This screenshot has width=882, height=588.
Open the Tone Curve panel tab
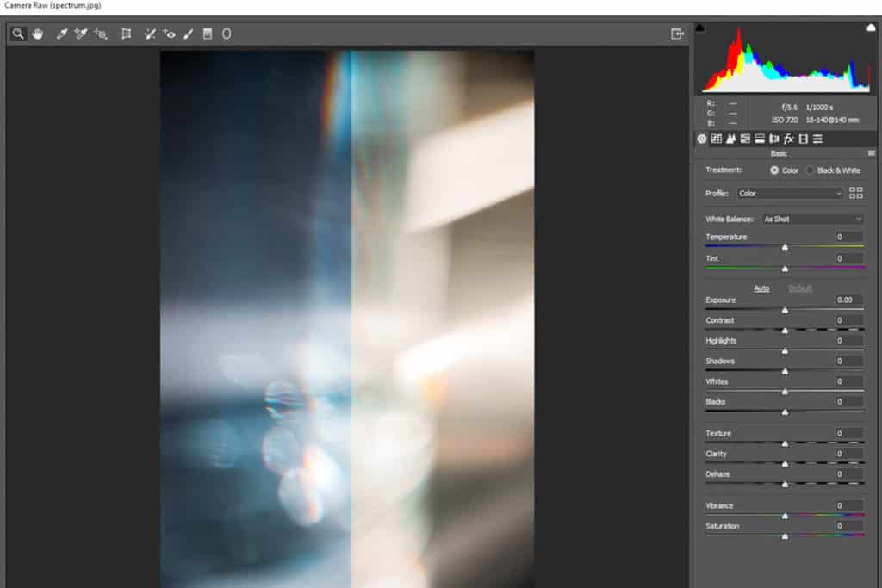tap(716, 139)
